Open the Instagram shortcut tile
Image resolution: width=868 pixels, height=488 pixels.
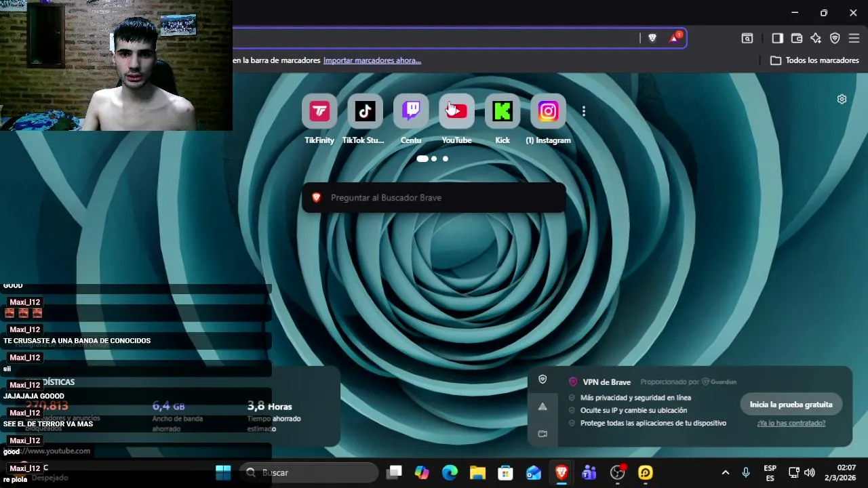click(x=548, y=111)
